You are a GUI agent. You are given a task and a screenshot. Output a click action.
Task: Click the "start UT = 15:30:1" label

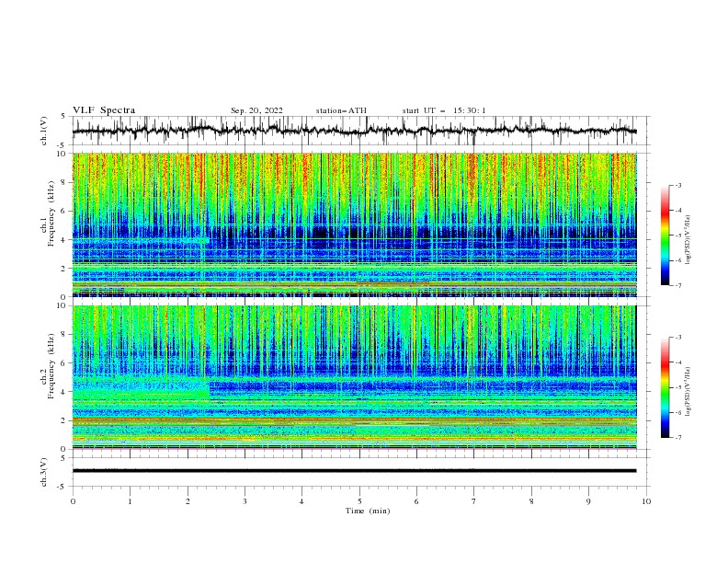pyautogui.click(x=443, y=110)
